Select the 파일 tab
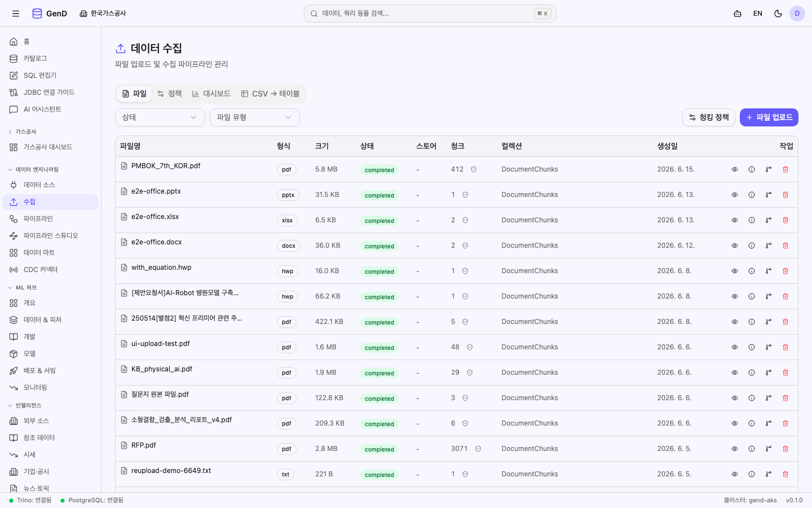 (134, 94)
